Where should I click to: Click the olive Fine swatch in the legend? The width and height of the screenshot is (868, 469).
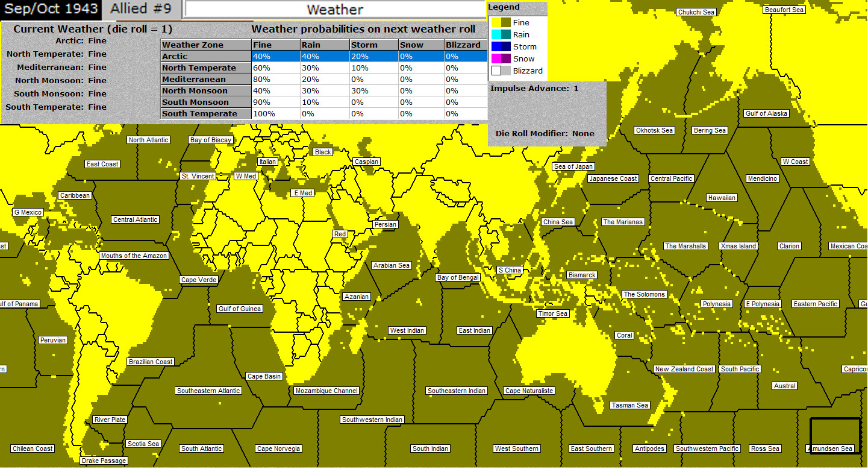pos(505,22)
